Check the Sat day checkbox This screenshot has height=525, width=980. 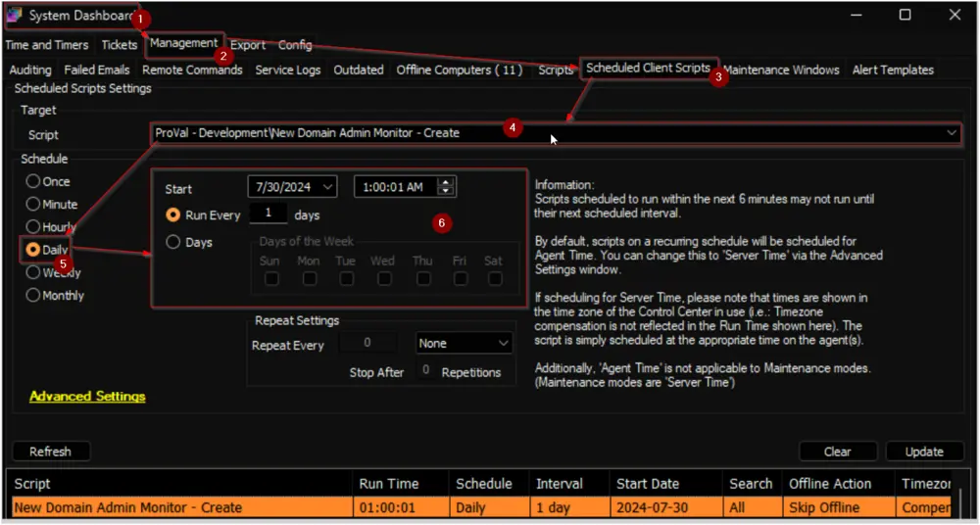point(495,279)
